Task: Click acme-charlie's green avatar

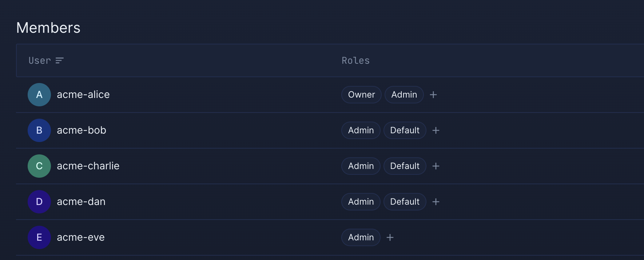Action: (x=39, y=166)
